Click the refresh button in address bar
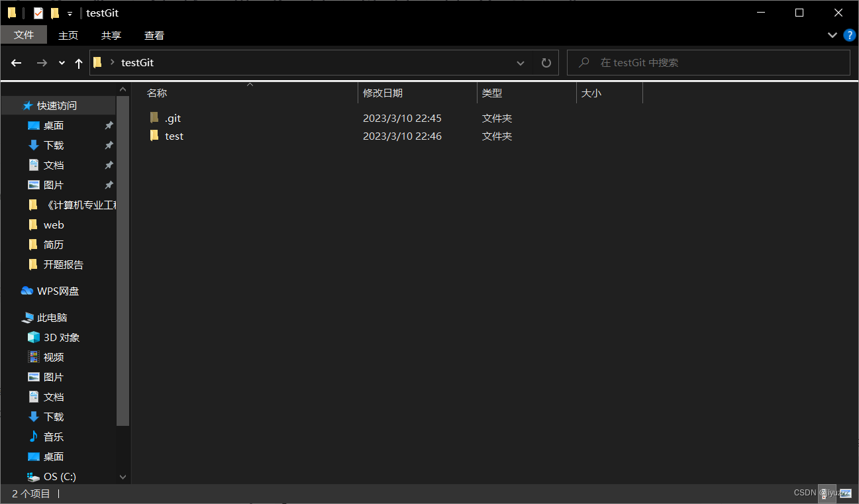The height and width of the screenshot is (504, 859). pos(546,63)
